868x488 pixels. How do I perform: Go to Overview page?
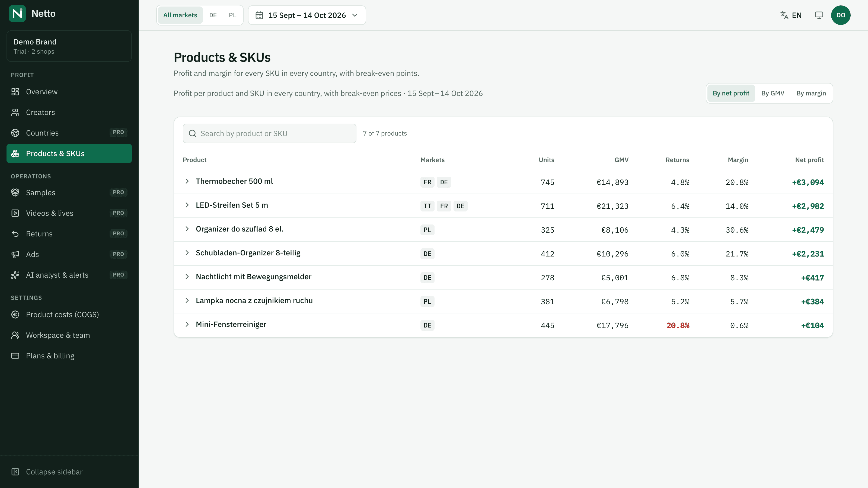click(69, 92)
